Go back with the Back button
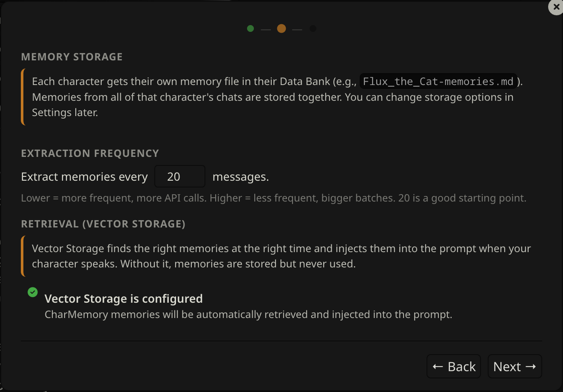 [x=454, y=366]
